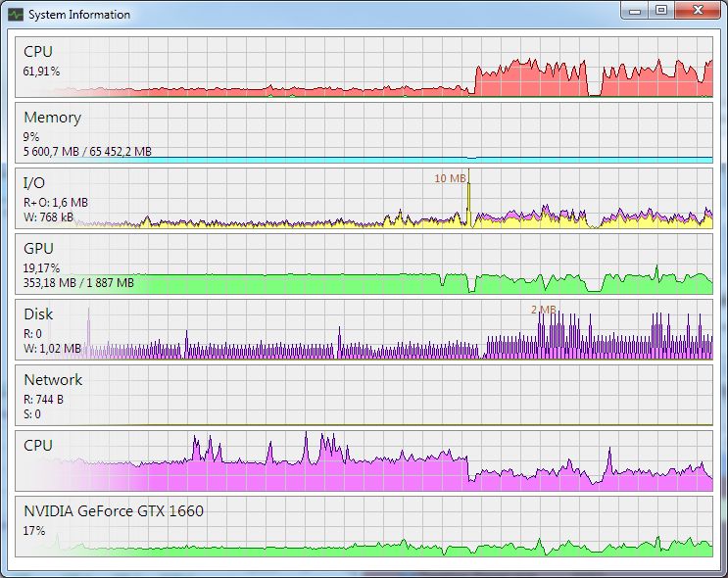Image resolution: width=728 pixels, height=578 pixels.
Task: Click the Disk W: 1,02 MB value
Action: point(53,348)
